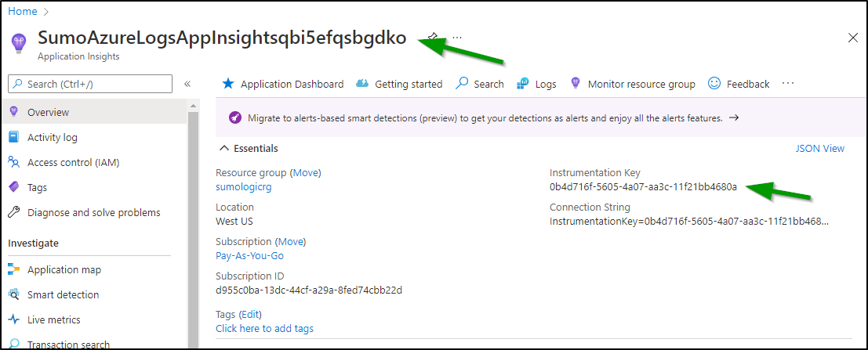Click the Access control people icon
The width and height of the screenshot is (868, 350).
coord(14,163)
